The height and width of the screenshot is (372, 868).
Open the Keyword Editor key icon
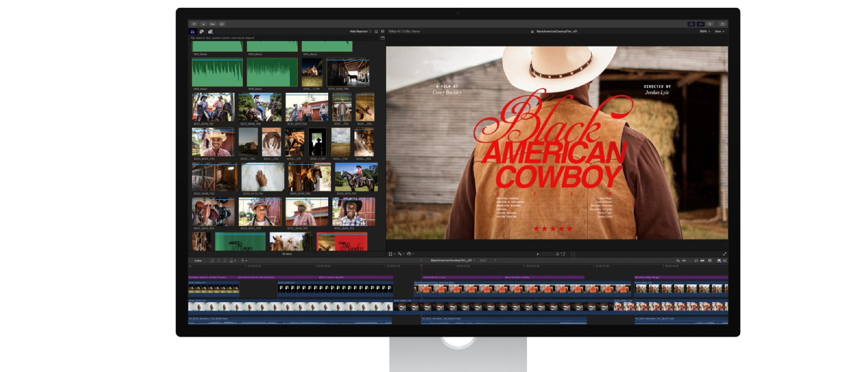pyautogui.click(x=213, y=24)
